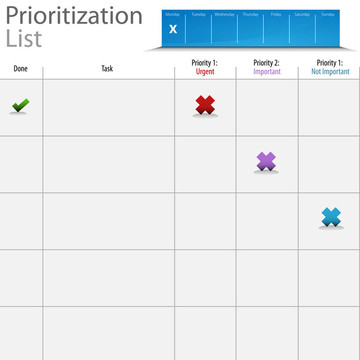Click the red X under Urgent
The height and width of the screenshot is (360, 360).
coord(205,105)
